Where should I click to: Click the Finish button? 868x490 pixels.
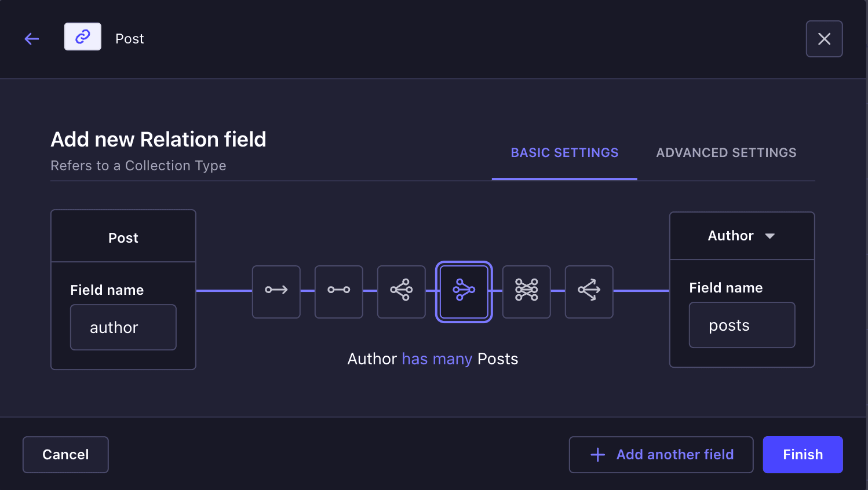[803, 455]
